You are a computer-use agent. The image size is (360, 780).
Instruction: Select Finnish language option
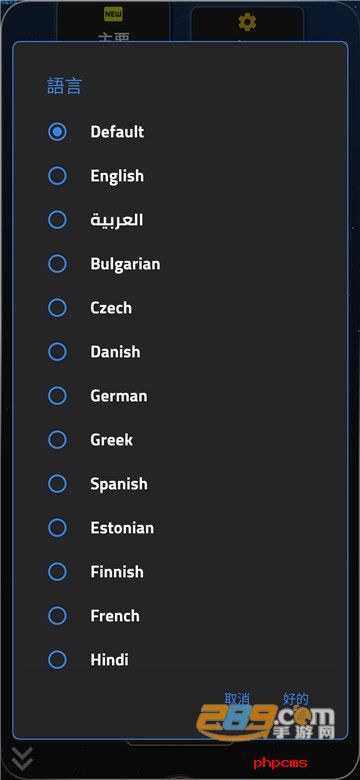57,572
